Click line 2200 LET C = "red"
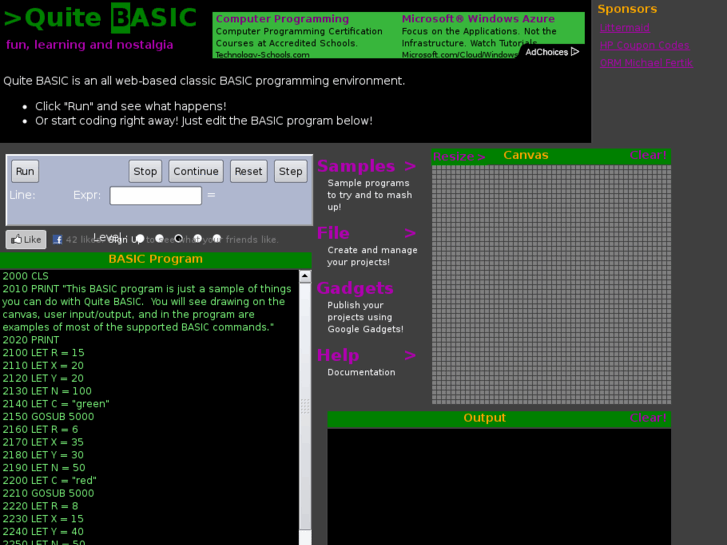Viewport: 727px width, 545px height. (50, 481)
